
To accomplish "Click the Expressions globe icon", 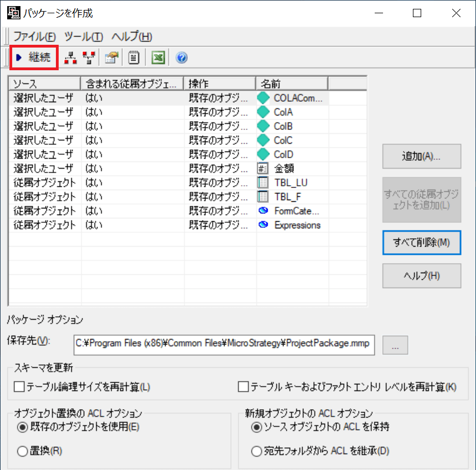I will [263, 225].
